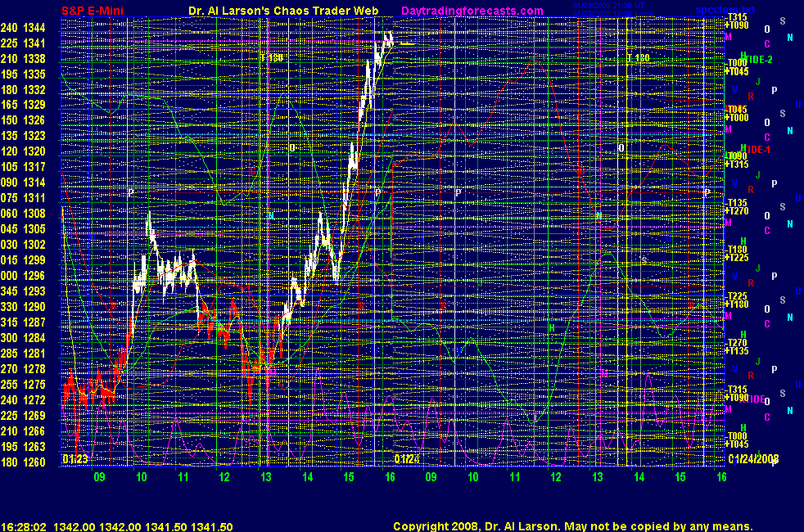Click the 1272 price level label
Image resolution: width=804 pixels, height=532 pixels.
34,400
